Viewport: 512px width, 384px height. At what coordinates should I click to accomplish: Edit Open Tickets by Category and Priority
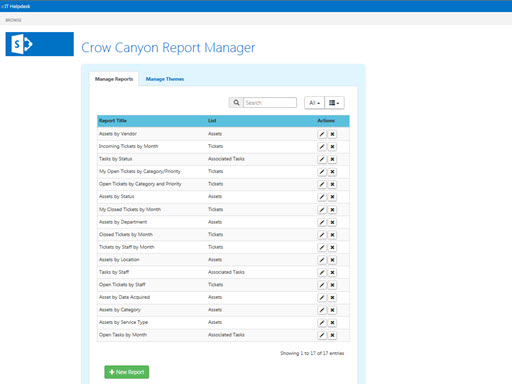pyautogui.click(x=322, y=184)
